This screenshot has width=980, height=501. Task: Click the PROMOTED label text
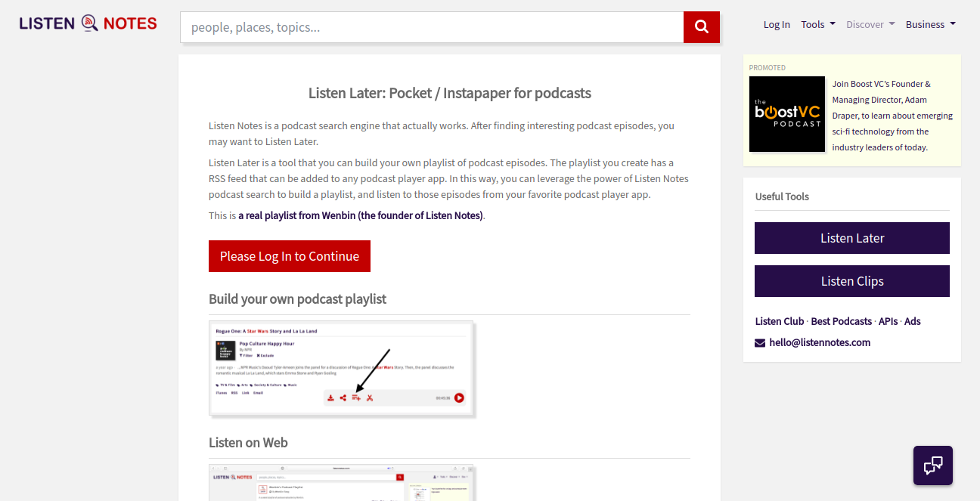click(768, 67)
